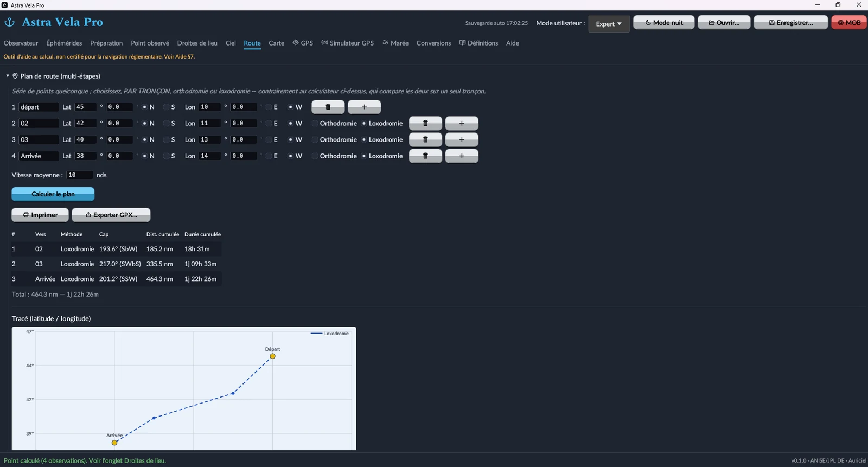868x467 pixels.
Task: Select Loxodromie for waypoint 02
Action: point(382,124)
